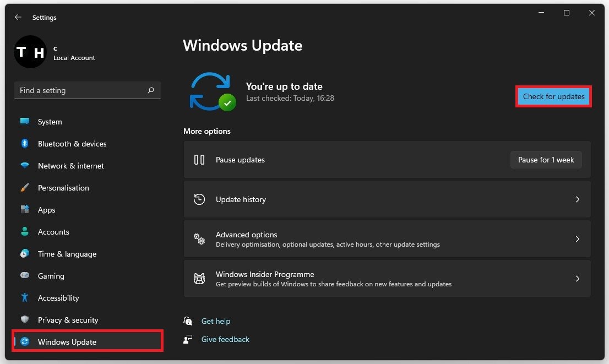
Task: Maximize the Settings window
Action: (x=566, y=13)
